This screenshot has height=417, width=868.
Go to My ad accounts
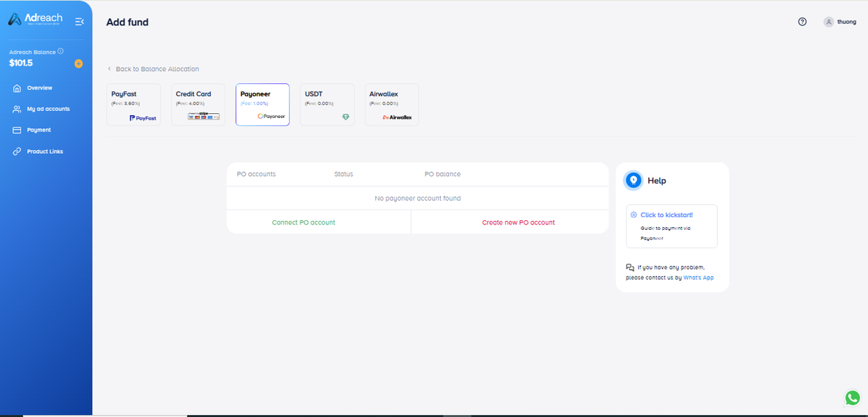[x=47, y=109]
